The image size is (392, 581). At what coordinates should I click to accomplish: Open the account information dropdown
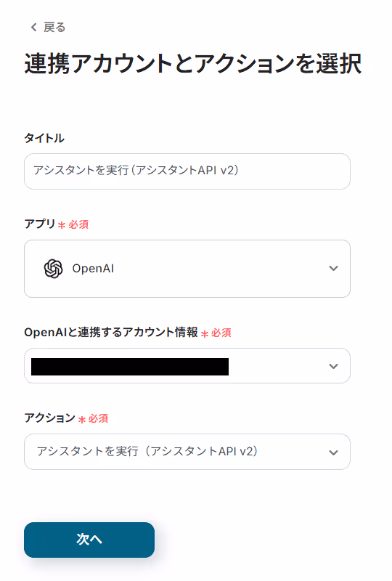(187, 366)
